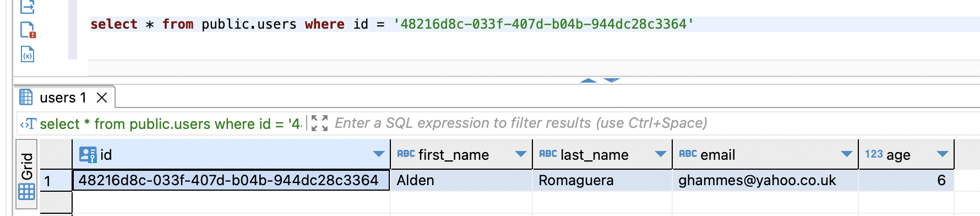Screen dimensions: 980x216
Task: Click the Grid view icon in sidebar
Action: pos(26,191)
